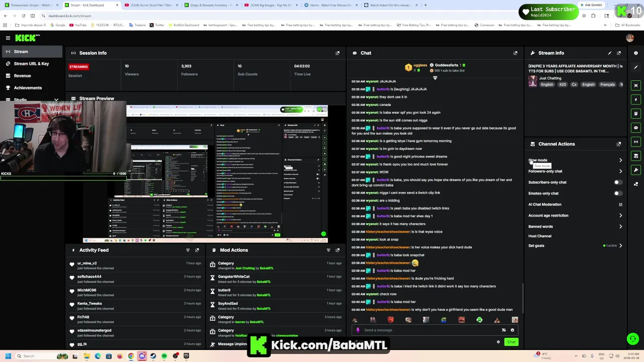Click the 420 tag
Image resolution: width=644 pixels, height=362 pixels.
point(562,84)
